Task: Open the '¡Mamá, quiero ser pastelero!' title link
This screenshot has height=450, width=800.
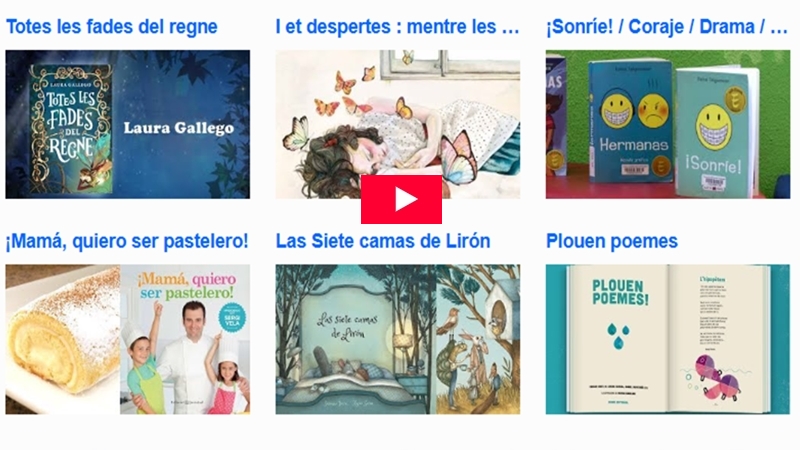Action: tap(127, 241)
